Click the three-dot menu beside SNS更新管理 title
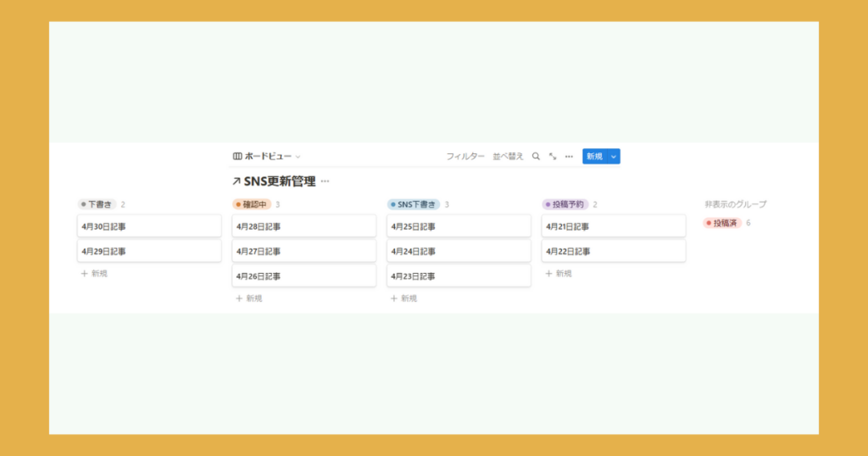 coord(325,181)
